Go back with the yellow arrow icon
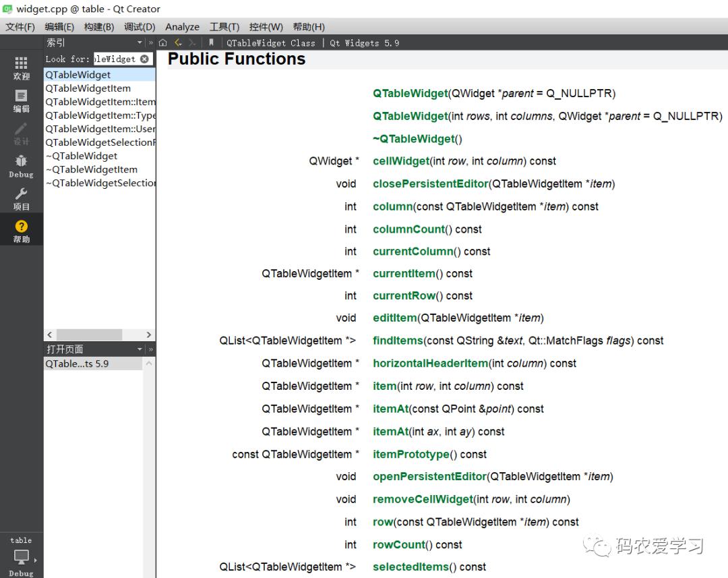 pos(178,42)
